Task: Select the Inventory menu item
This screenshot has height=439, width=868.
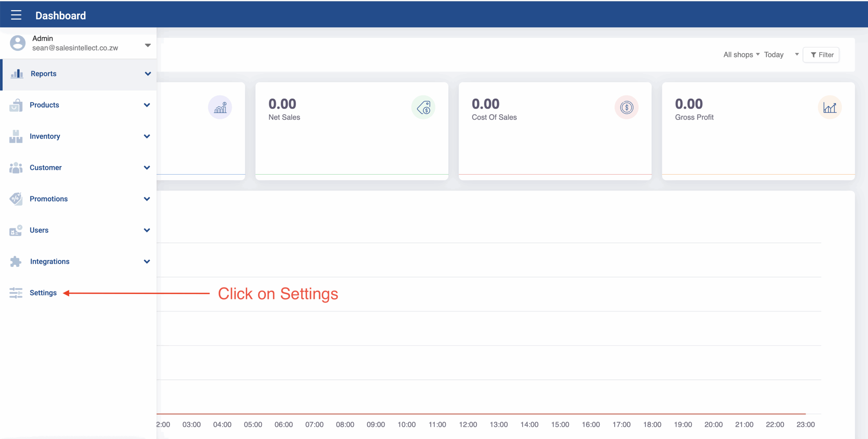Action: point(45,136)
